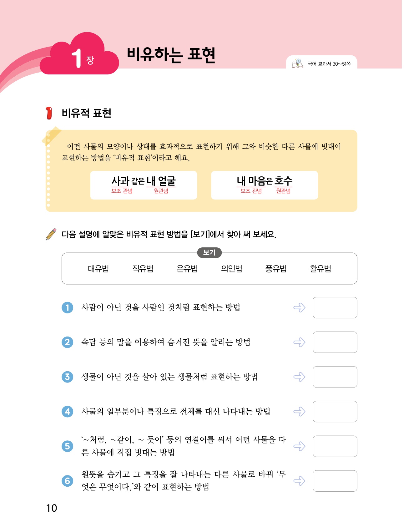
Task: Click the arrow next to question 2
Action: 299,342
